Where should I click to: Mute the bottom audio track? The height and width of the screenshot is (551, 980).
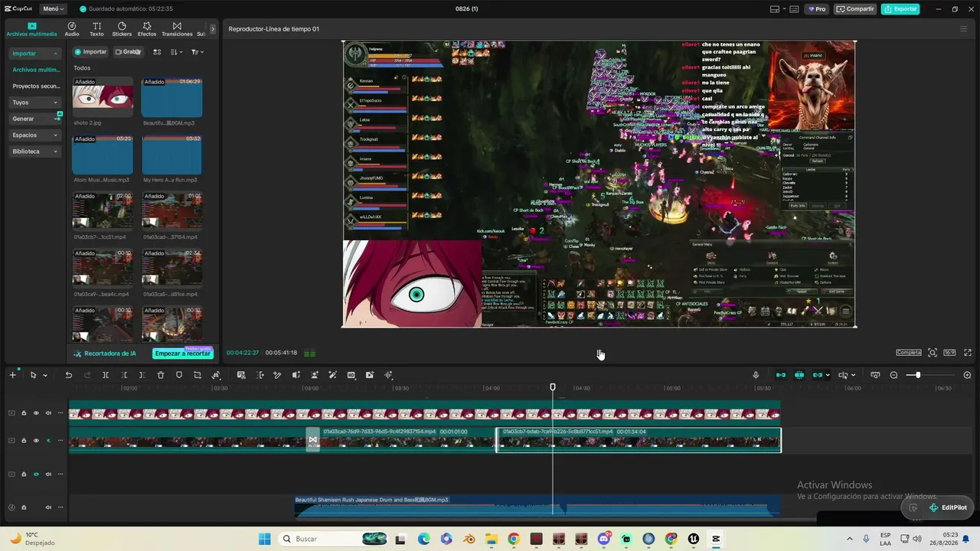(x=48, y=507)
